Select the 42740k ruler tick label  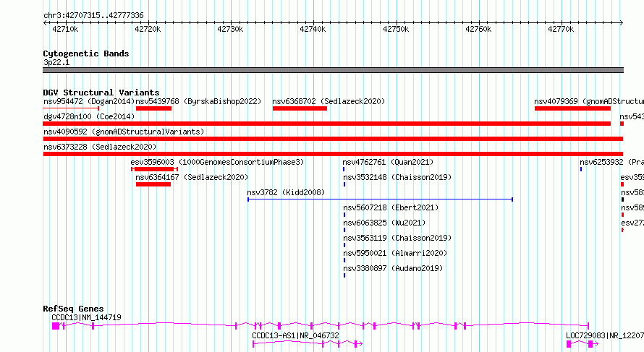coord(313,29)
